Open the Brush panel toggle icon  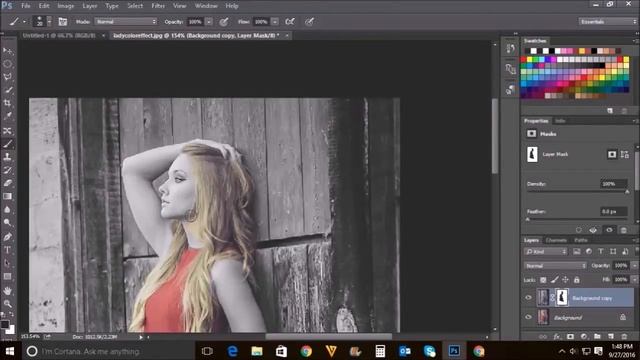[62, 22]
